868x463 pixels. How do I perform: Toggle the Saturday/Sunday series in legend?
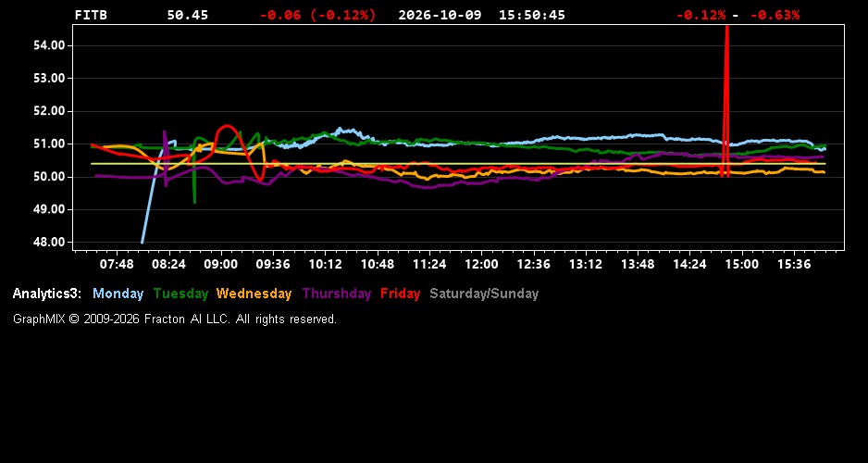484,294
